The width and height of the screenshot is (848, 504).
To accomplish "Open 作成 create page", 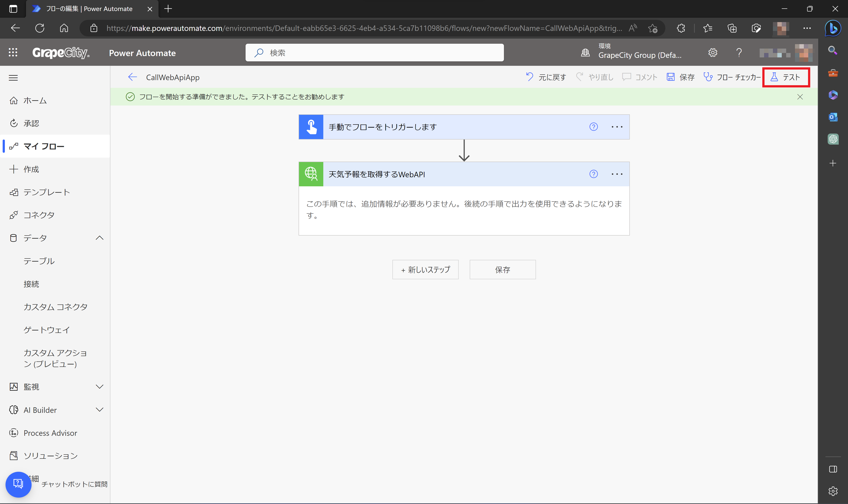I will [55, 169].
